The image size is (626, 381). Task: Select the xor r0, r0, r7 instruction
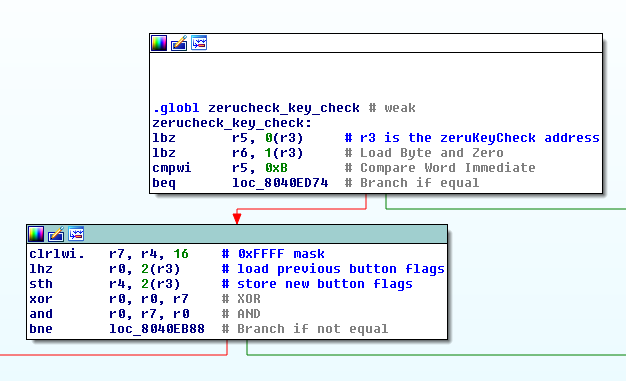tap(109, 299)
